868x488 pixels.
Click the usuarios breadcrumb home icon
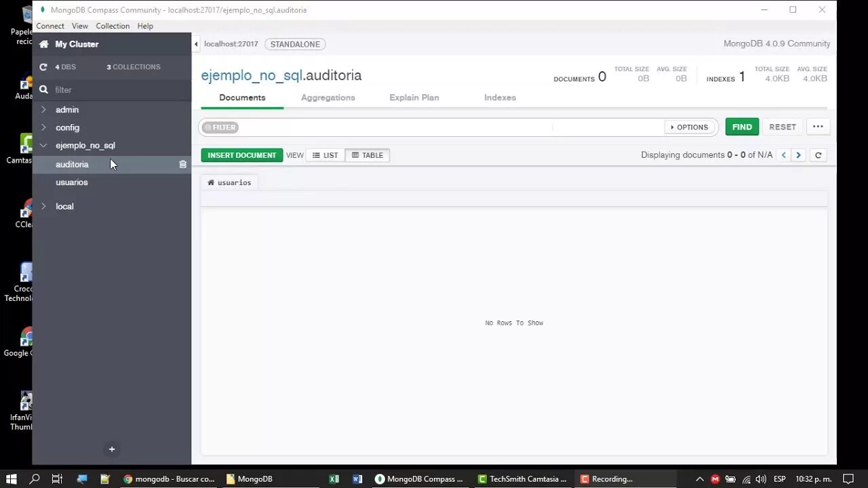pyautogui.click(x=211, y=182)
